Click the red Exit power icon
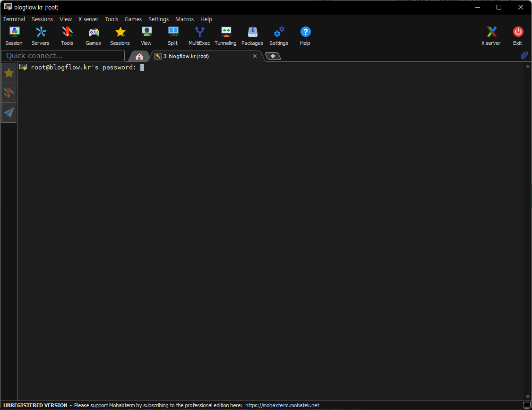 pos(518,36)
